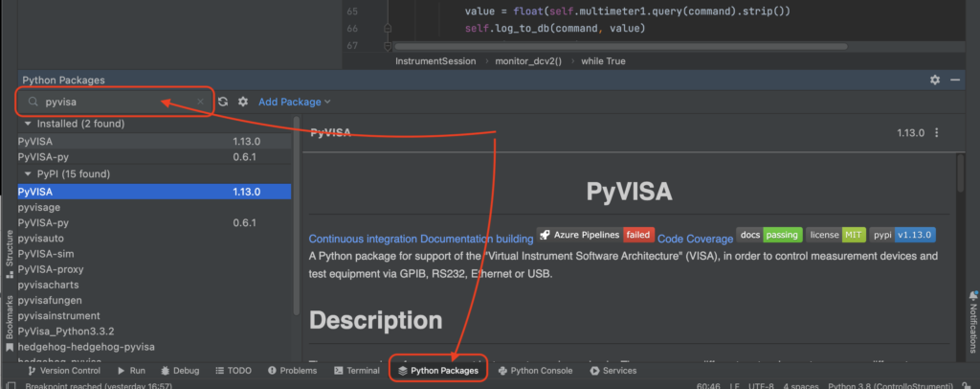The height and width of the screenshot is (389, 980).
Task: Select the pyvisacharts package
Action: 154,285
